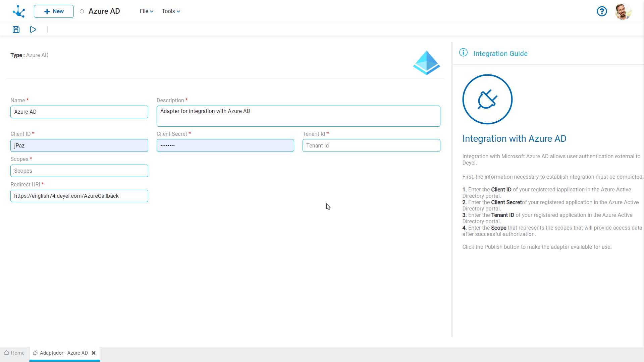This screenshot has height=362, width=644.
Task: Click the publish play icon
Action: pos(33,29)
